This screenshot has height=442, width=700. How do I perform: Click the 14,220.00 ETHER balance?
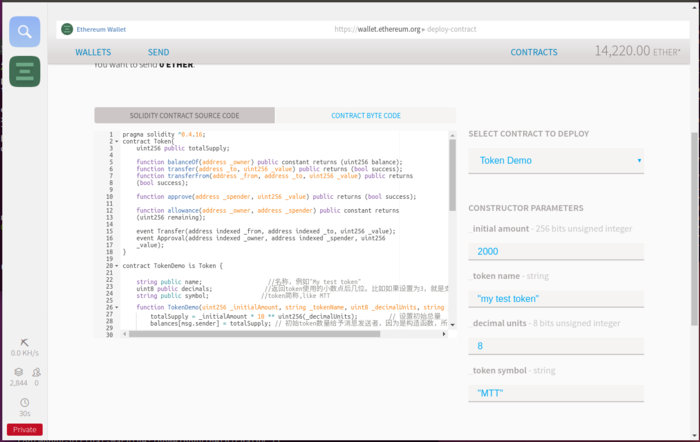638,51
